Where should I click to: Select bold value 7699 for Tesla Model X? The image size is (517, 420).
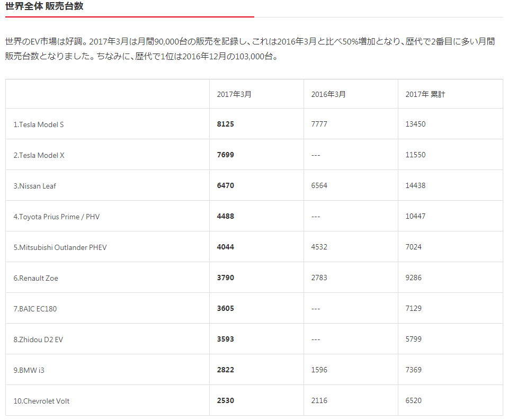coord(226,155)
